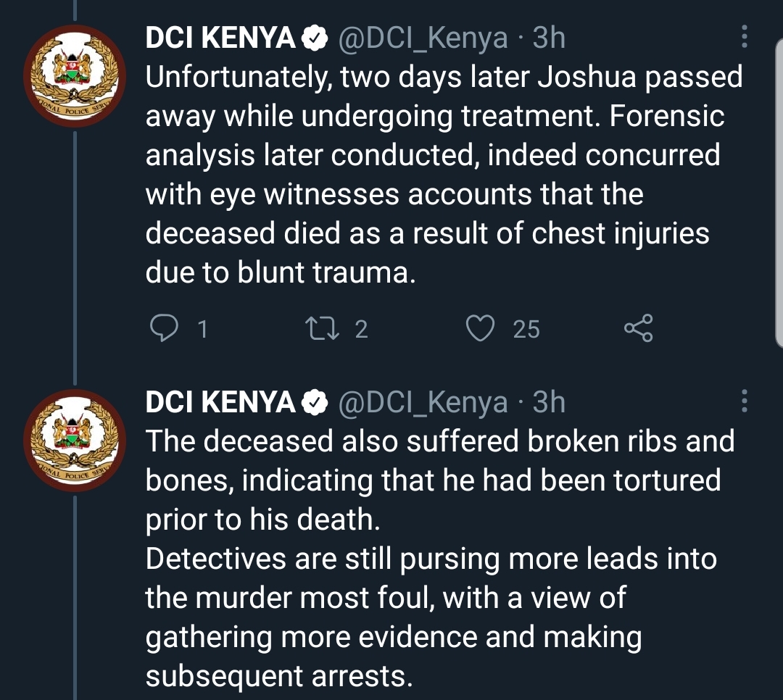The height and width of the screenshot is (700, 783).
Task: Open the first tweet's 3h timestamp
Action: [x=549, y=39]
